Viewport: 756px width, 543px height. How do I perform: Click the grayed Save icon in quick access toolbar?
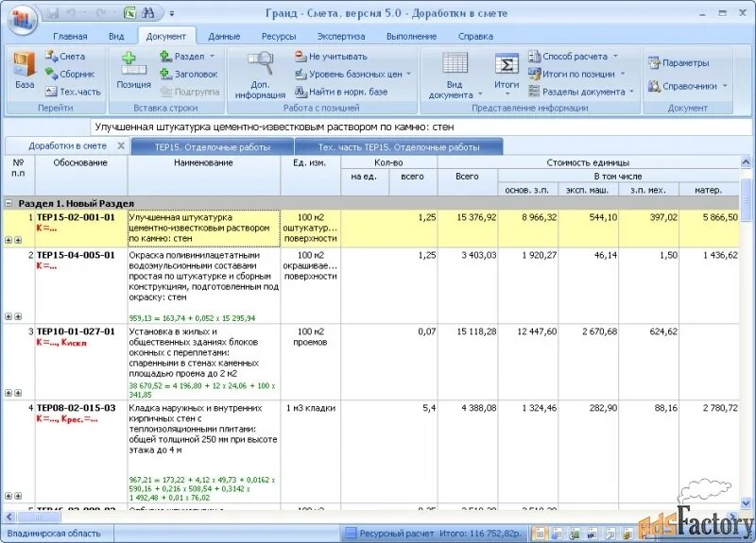click(53, 13)
